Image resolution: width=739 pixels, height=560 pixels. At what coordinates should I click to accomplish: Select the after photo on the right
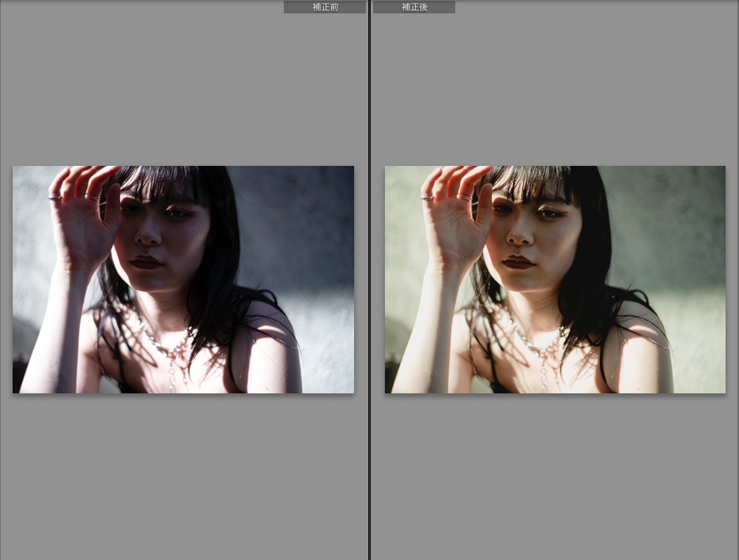[x=555, y=280]
